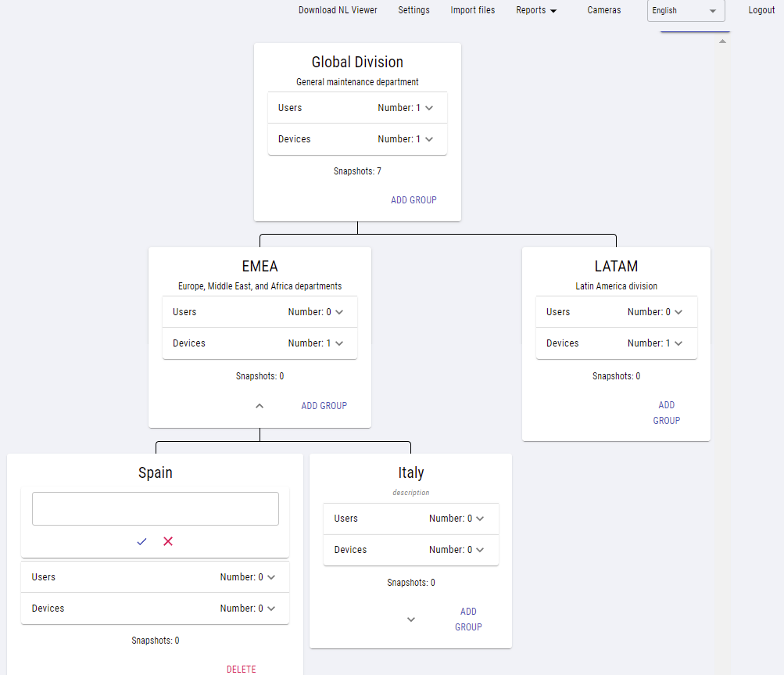Expand Devices list in Italy card
This screenshot has height=675, width=784.
pyautogui.click(x=479, y=550)
